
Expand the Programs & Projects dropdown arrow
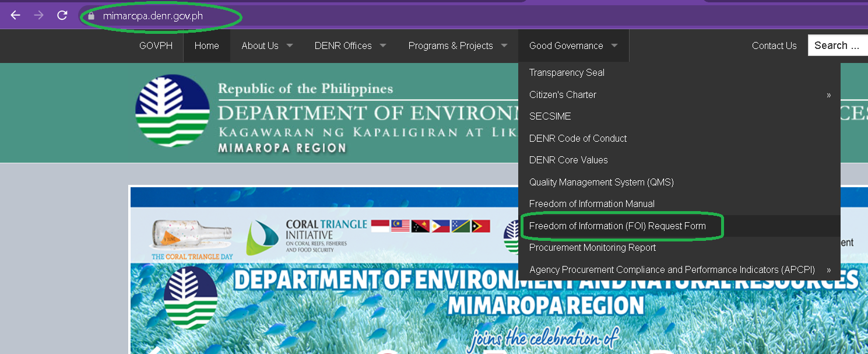504,45
